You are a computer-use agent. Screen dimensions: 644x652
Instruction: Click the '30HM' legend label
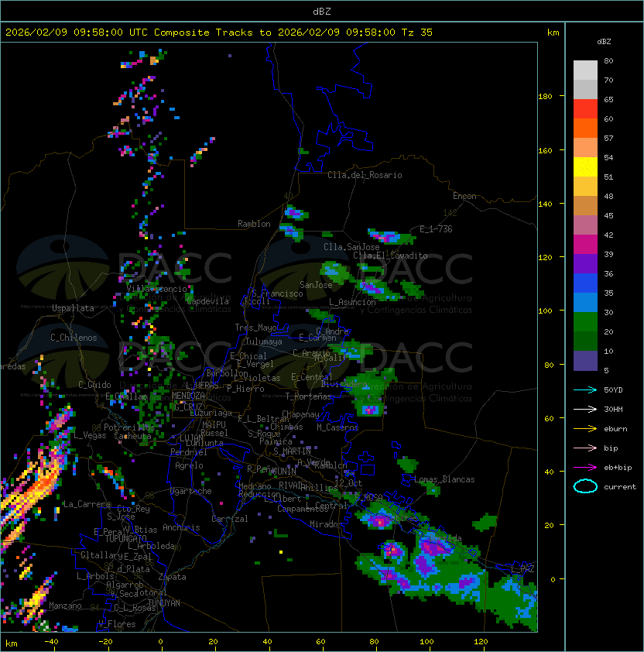click(x=613, y=409)
